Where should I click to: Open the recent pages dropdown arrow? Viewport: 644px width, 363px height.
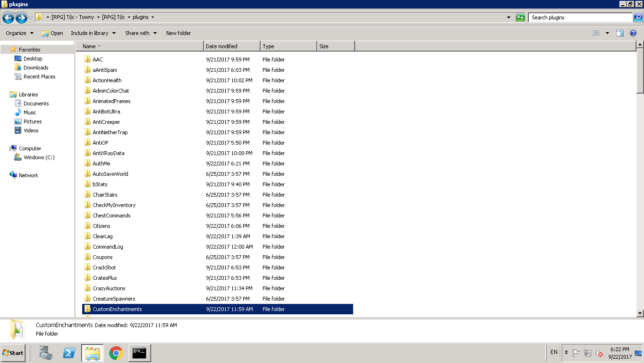click(31, 18)
